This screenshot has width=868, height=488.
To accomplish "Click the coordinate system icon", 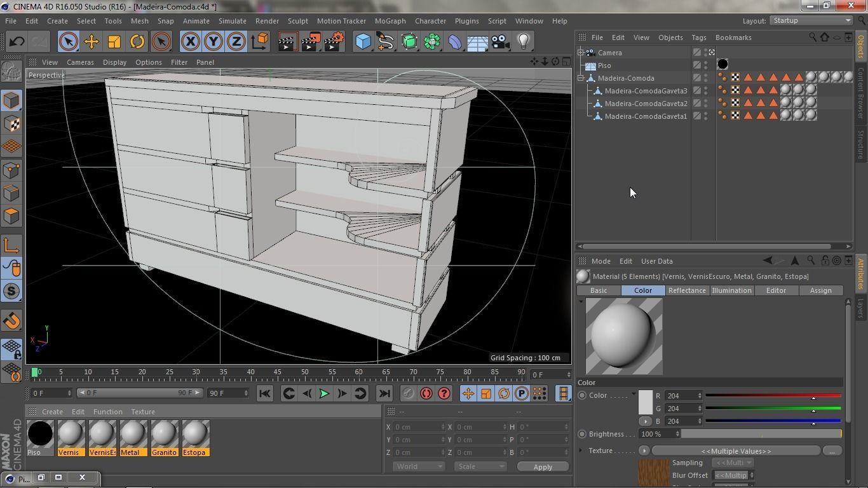I will coord(259,42).
